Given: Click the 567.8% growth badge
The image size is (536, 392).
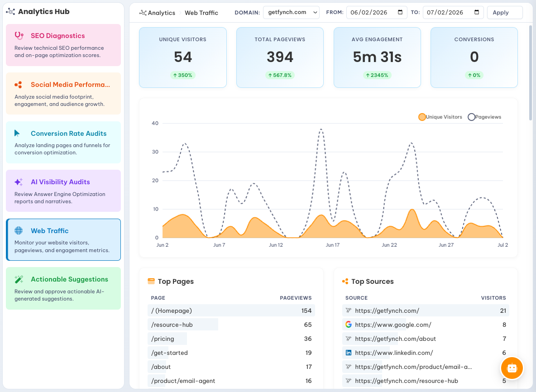Looking at the screenshot, I should point(280,75).
